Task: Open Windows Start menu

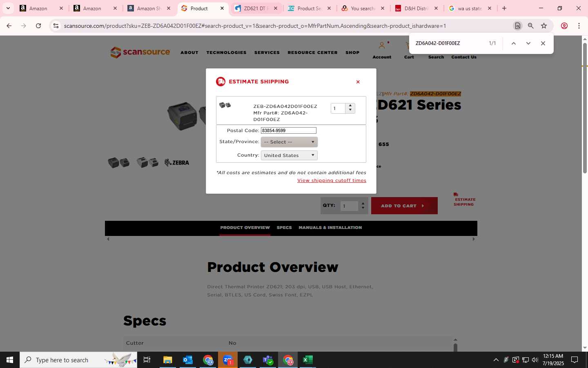Action: pyautogui.click(x=10, y=360)
